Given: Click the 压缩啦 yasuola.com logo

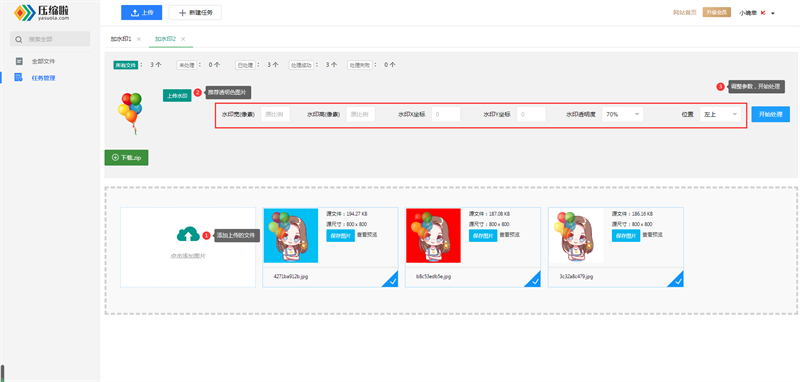Looking at the screenshot, I should tap(41, 12).
